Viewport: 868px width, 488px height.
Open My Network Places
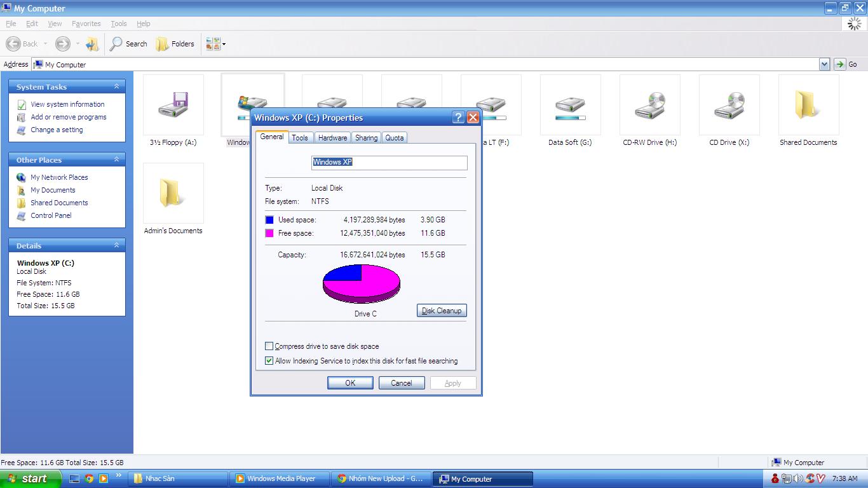tap(59, 177)
